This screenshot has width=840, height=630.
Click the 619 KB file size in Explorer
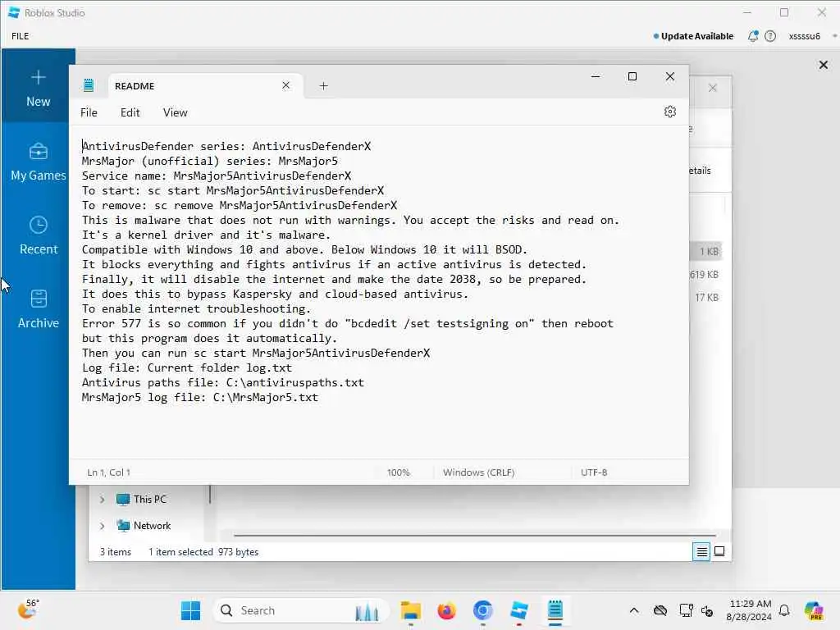click(704, 274)
